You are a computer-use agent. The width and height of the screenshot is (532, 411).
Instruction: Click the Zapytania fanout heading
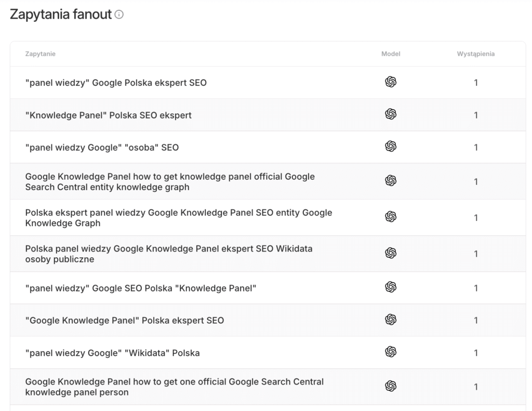(61, 14)
